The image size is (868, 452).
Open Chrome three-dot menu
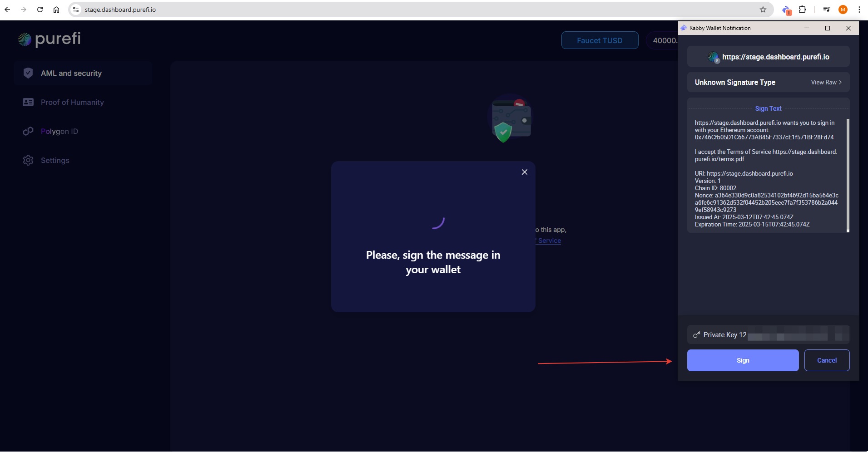(859, 10)
